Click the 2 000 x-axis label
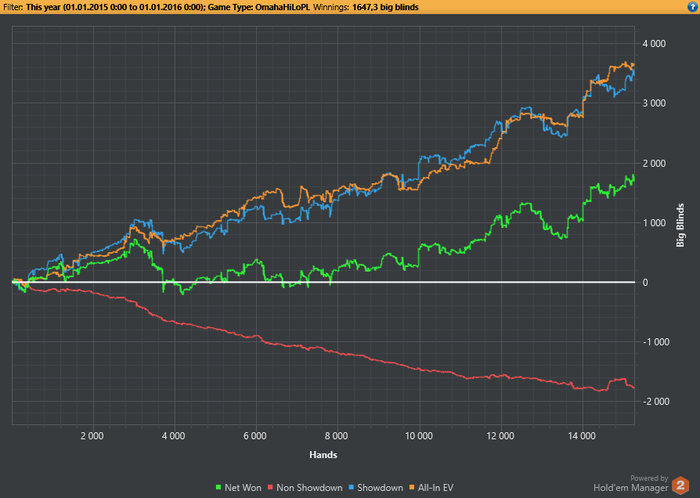The width and height of the screenshot is (700, 498). click(x=92, y=436)
